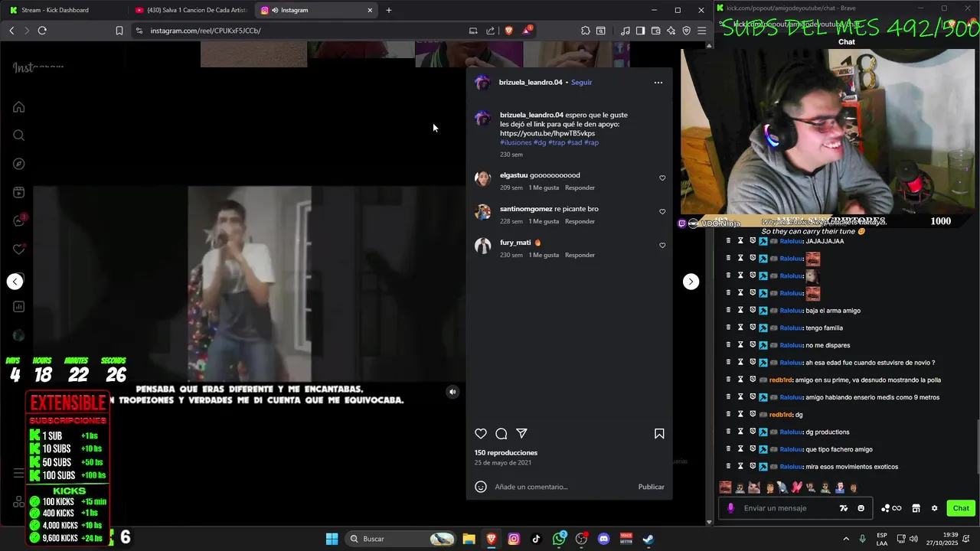The width and height of the screenshot is (980, 551).
Task: Open the Notifications heart in the sidebar
Action: pyautogui.click(x=19, y=249)
